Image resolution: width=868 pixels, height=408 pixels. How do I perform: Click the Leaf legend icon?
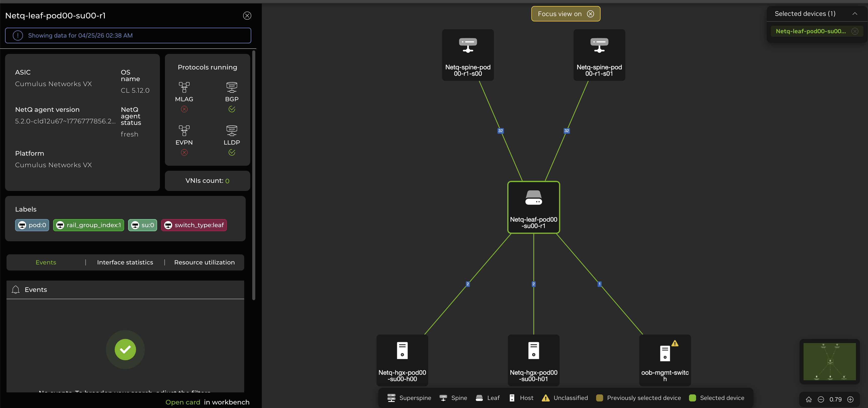[x=479, y=398]
